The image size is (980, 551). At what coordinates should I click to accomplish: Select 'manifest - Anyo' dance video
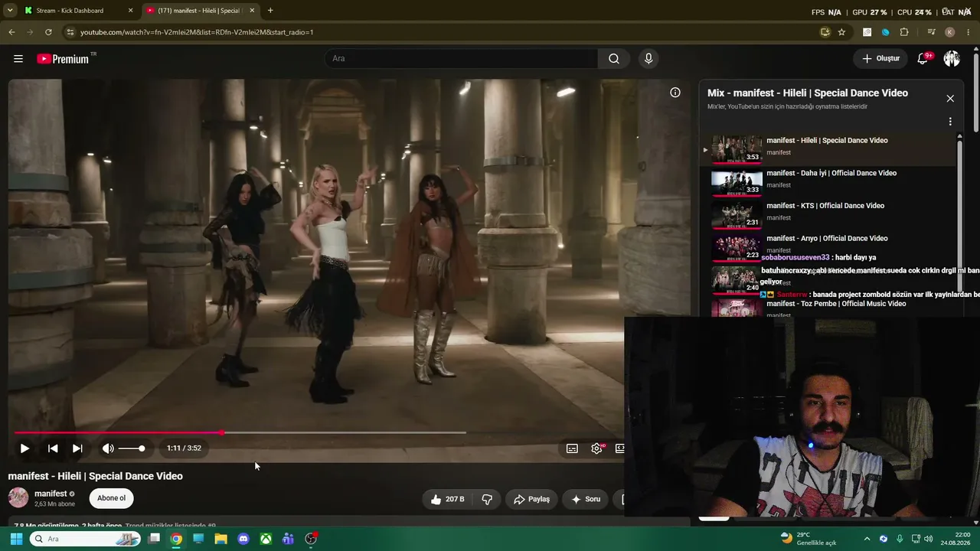coord(827,239)
